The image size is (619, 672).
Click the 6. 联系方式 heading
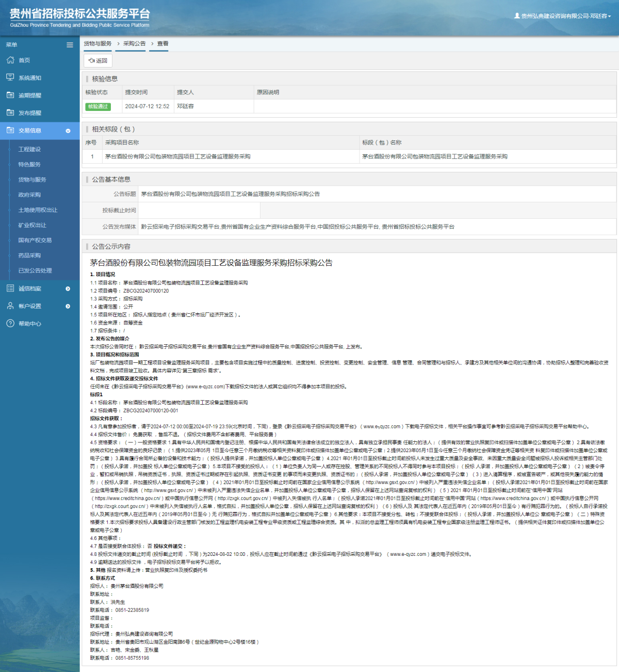(103, 578)
